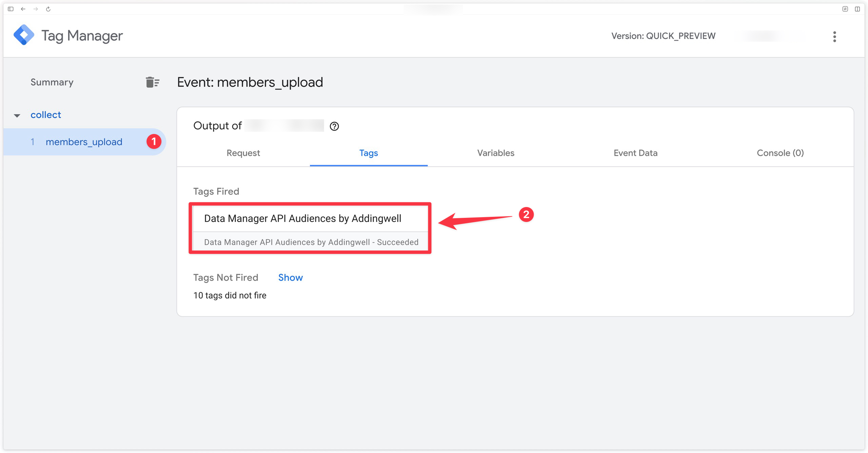The height and width of the screenshot is (453, 868).
Task: Open the Summary view
Action: (x=52, y=82)
